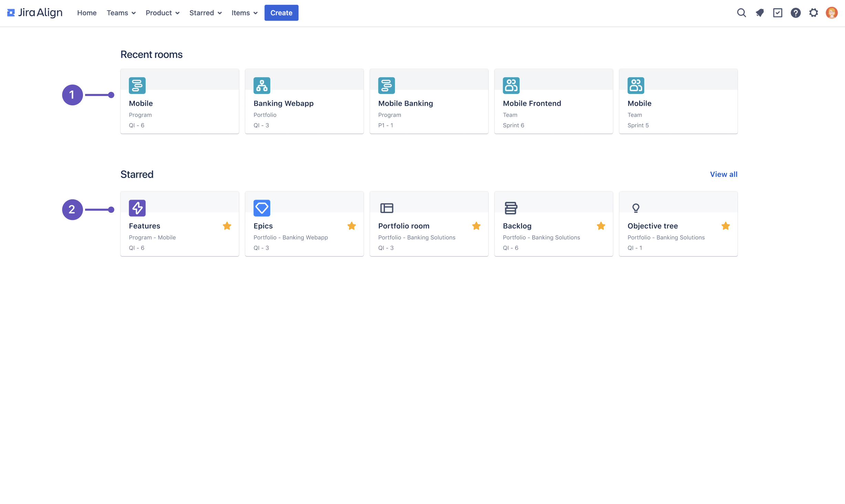
Task: Click 'Sprint 5' text on Mobile card
Action: (638, 125)
